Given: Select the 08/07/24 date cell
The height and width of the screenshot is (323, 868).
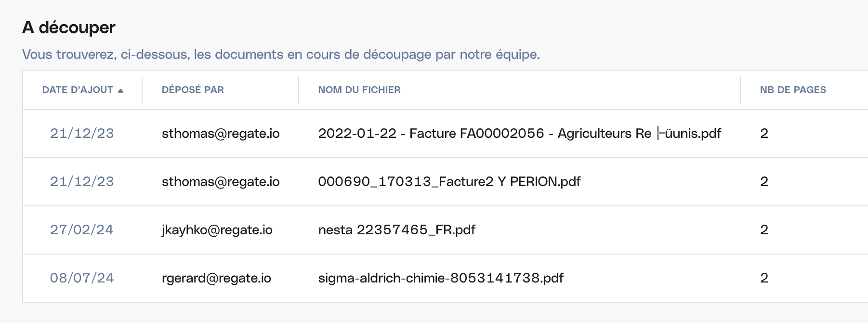Looking at the screenshot, I should pos(82,278).
